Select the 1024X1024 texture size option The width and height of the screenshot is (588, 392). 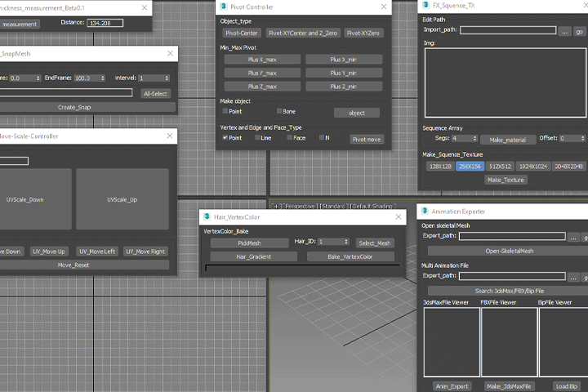(532, 166)
